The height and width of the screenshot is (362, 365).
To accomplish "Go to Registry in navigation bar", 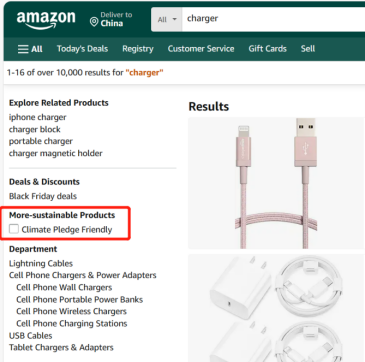I will (138, 49).
